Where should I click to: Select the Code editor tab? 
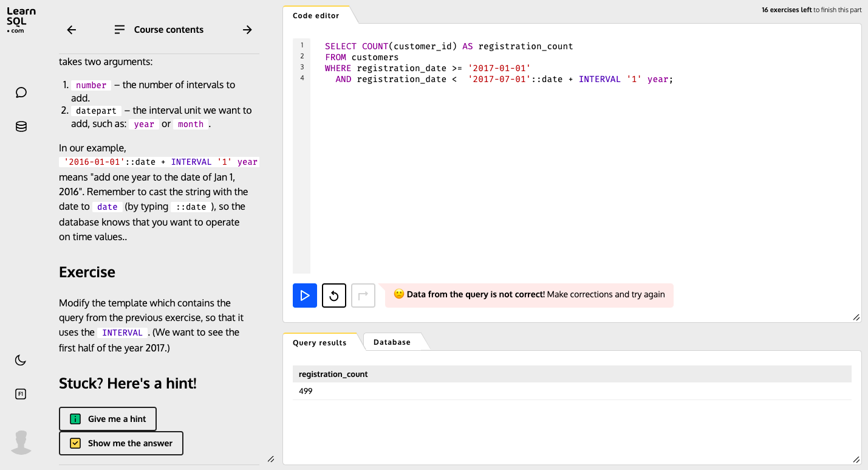[x=316, y=15]
